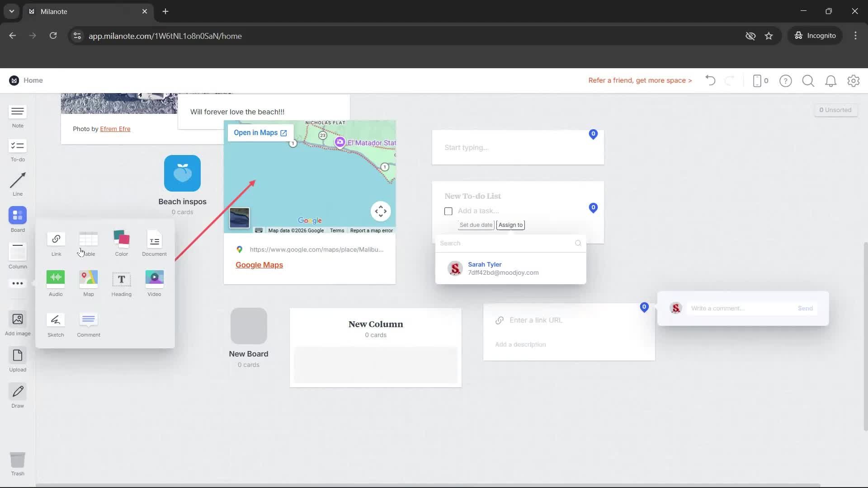Check the Add a task checkbox
The width and height of the screenshot is (868, 488).
[x=448, y=211]
